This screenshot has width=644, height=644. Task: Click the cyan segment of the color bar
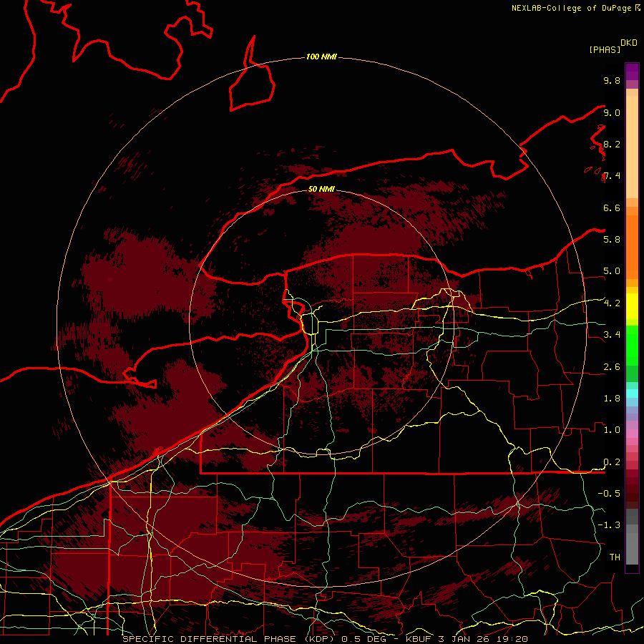(632, 394)
